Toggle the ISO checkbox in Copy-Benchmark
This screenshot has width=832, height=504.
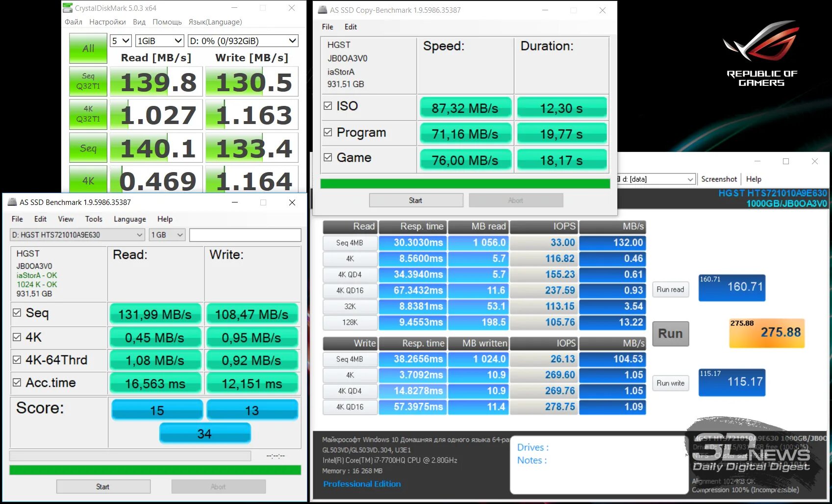click(x=328, y=106)
